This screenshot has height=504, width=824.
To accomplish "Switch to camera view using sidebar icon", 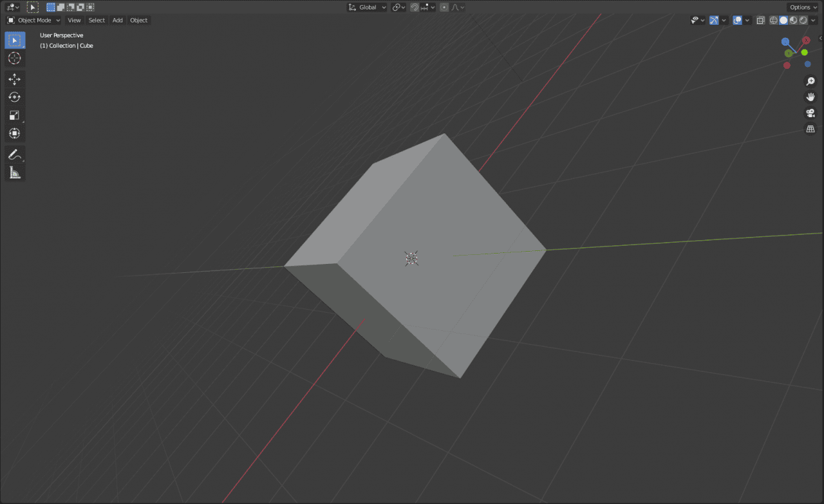I will tap(810, 113).
